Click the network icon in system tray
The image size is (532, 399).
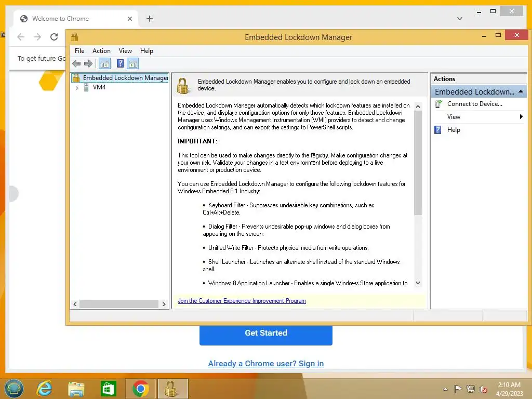pos(471,389)
